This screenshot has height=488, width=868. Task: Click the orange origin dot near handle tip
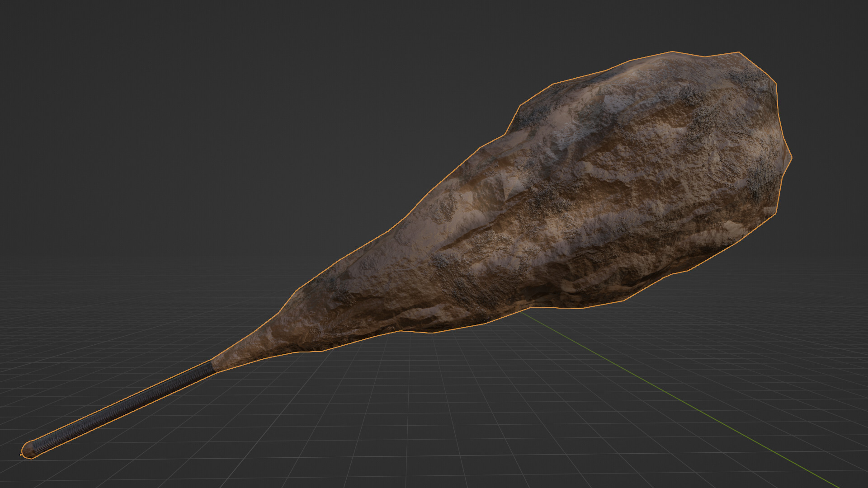pyautogui.click(x=21, y=455)
